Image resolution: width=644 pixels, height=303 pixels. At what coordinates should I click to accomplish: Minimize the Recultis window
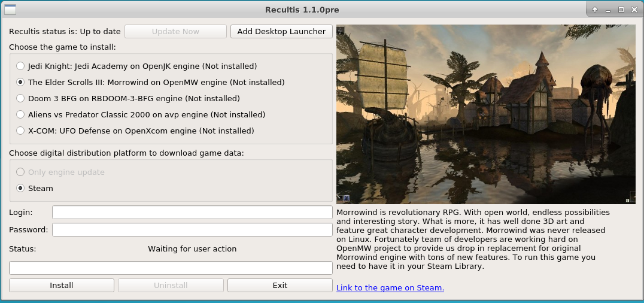(x=607, y=10)
